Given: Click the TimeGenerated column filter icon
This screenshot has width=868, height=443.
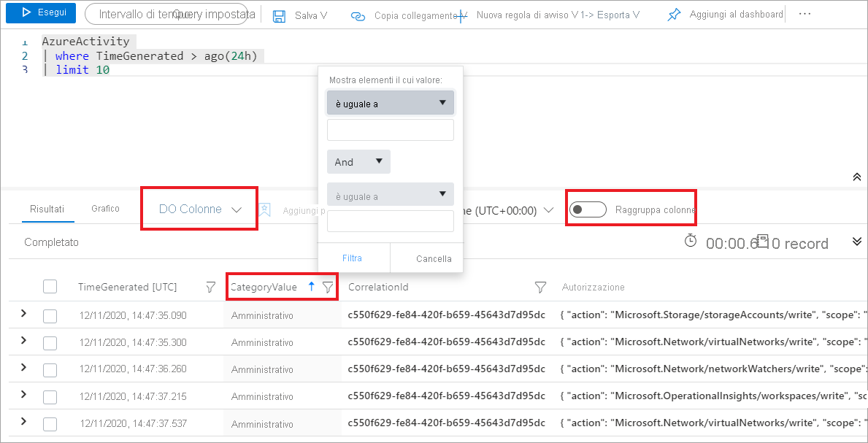Looking at the screenshot, I should [x=210, y=287].
